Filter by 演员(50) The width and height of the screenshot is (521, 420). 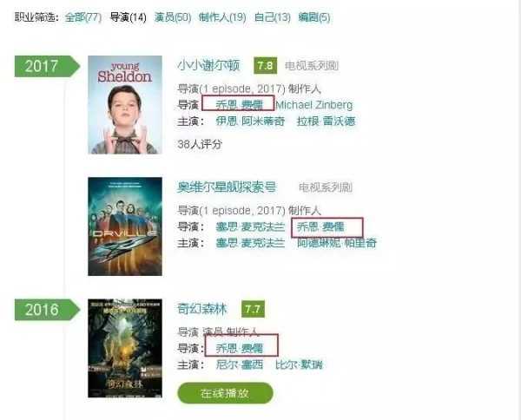click(x=173, y=17)
